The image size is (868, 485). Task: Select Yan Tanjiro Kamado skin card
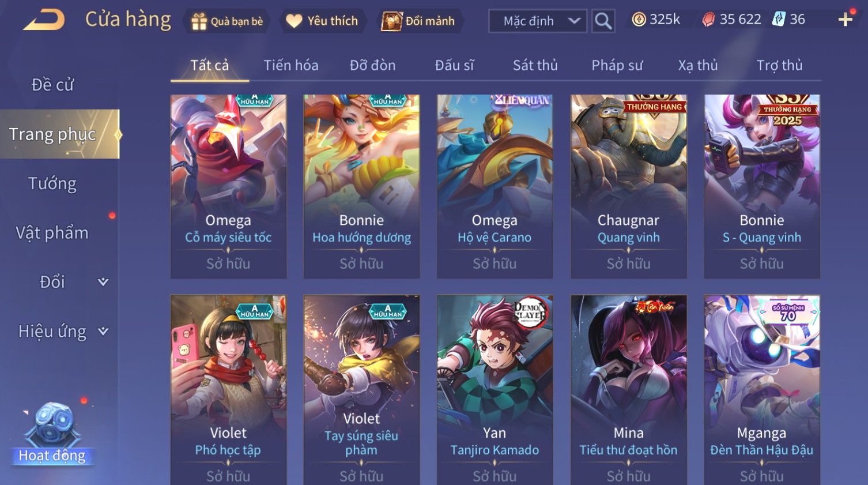(x=495, y=390)
